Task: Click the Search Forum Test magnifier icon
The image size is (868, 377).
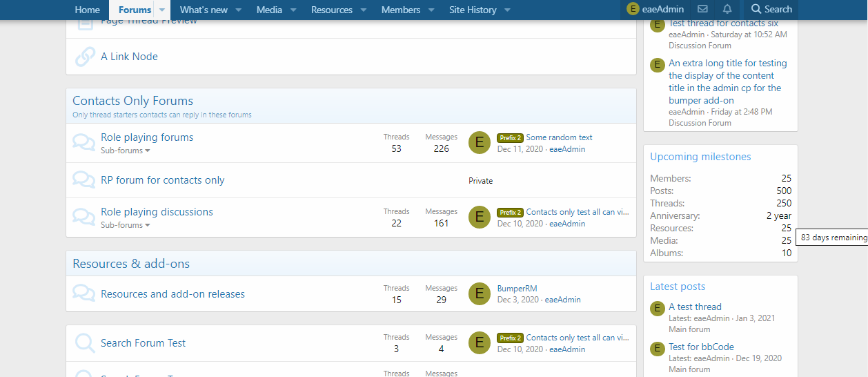Action: click(x=84, y=343)
